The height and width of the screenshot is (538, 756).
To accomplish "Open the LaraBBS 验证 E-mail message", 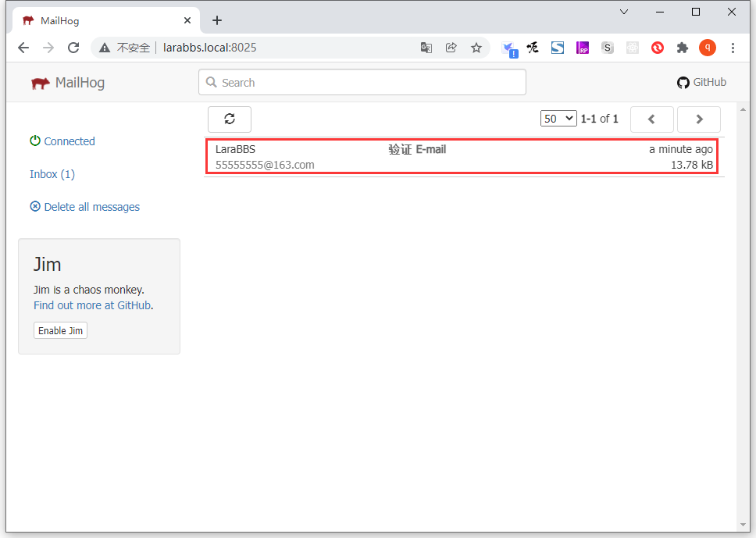I will 461,156.
